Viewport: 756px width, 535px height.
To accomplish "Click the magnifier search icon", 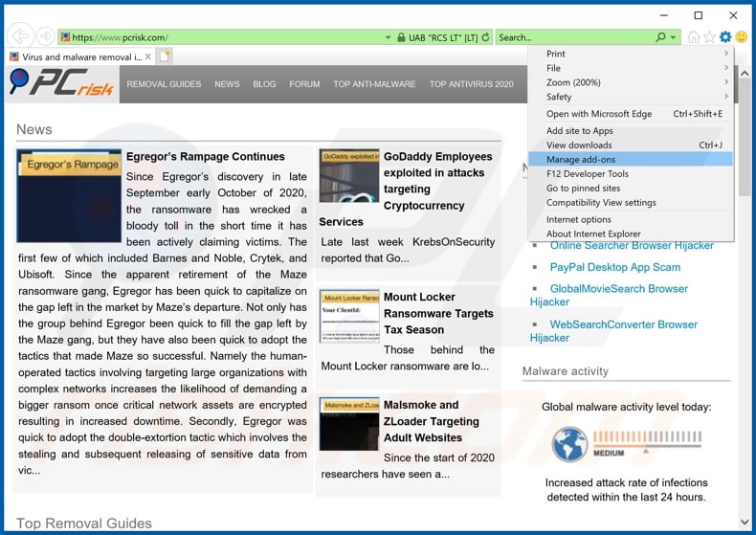I will [660, 37].
